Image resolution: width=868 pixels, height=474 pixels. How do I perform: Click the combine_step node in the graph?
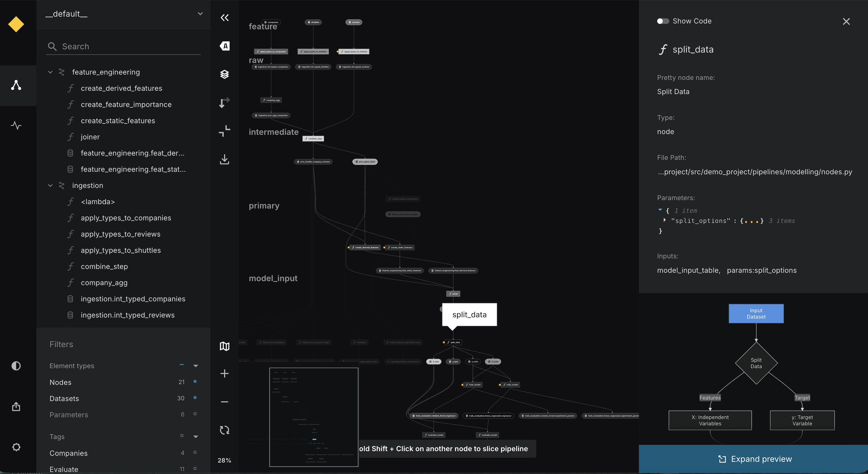(313, 139)
